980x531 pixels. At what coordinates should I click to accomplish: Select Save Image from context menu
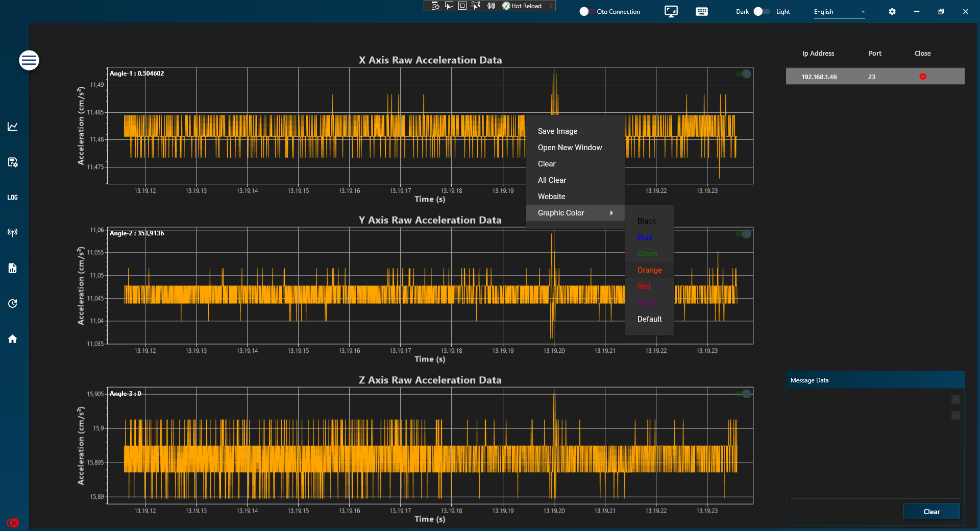tap(557, 131)
